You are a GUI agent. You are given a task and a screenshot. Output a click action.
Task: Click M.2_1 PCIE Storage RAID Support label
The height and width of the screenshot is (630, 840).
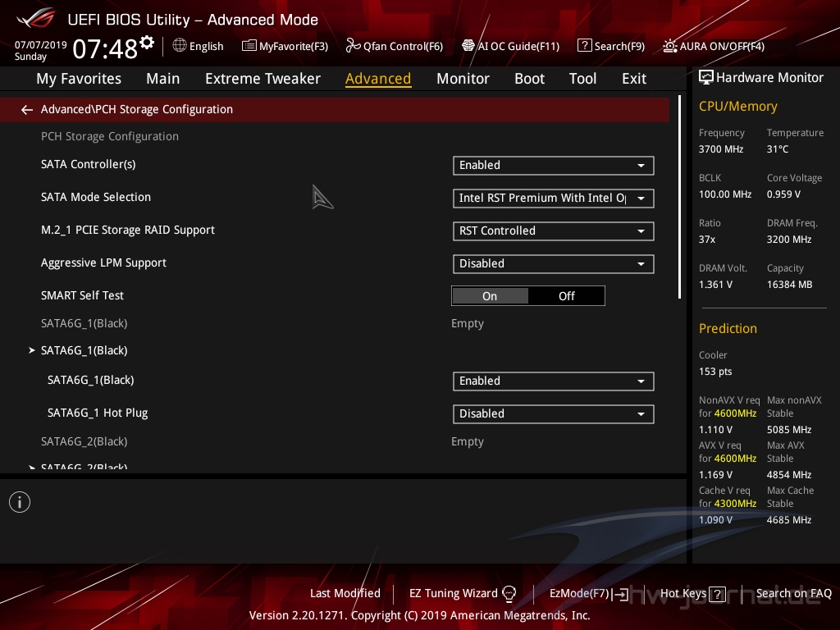coord(127,231)
